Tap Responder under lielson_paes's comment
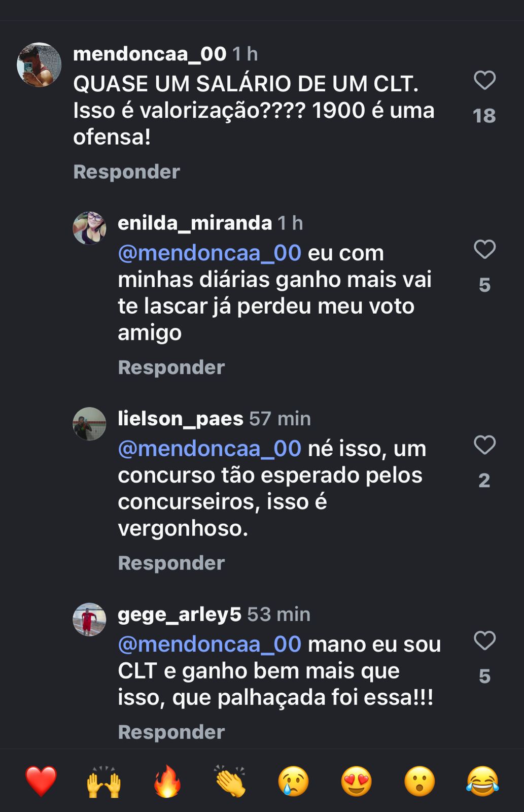Image resolution: width=524 pixels, height=812 pixels. click(171, 563)
